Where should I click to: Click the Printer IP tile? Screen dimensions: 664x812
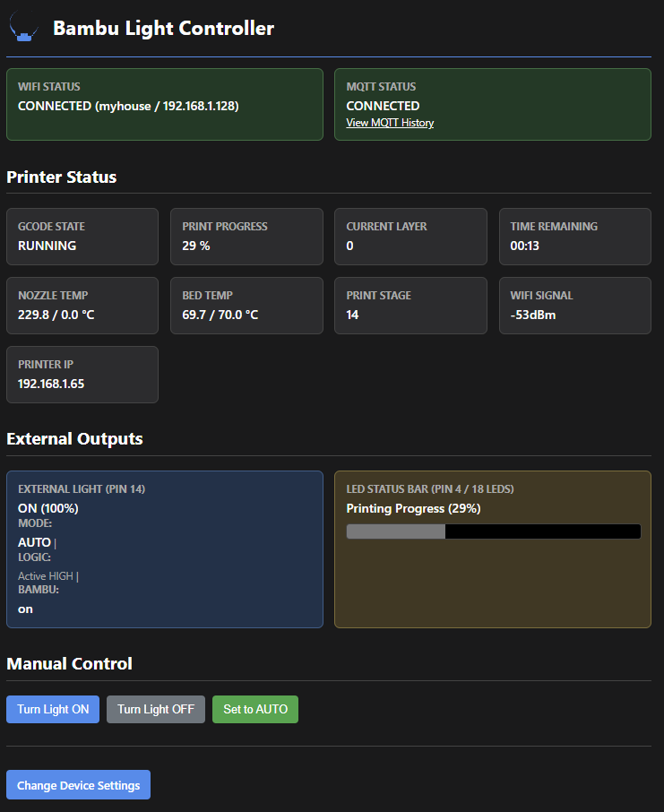(82, 375)
